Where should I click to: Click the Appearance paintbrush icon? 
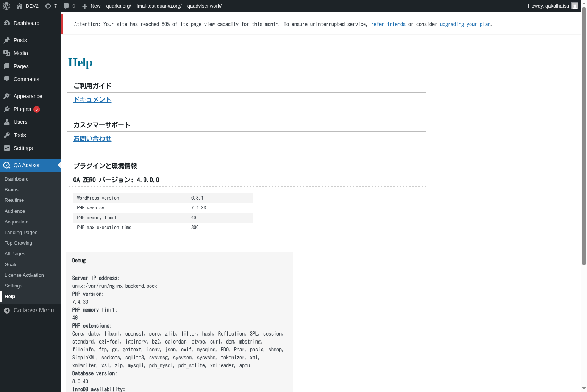[x=7, y=96]
